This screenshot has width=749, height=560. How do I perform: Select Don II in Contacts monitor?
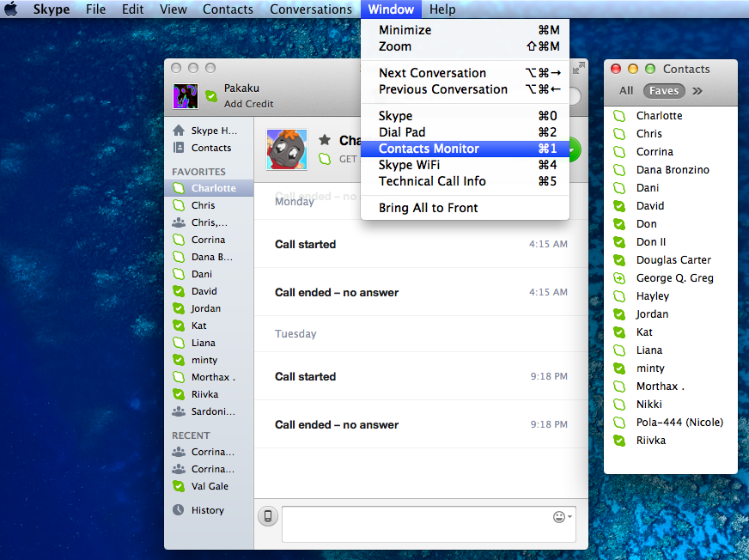coord(671,241)
